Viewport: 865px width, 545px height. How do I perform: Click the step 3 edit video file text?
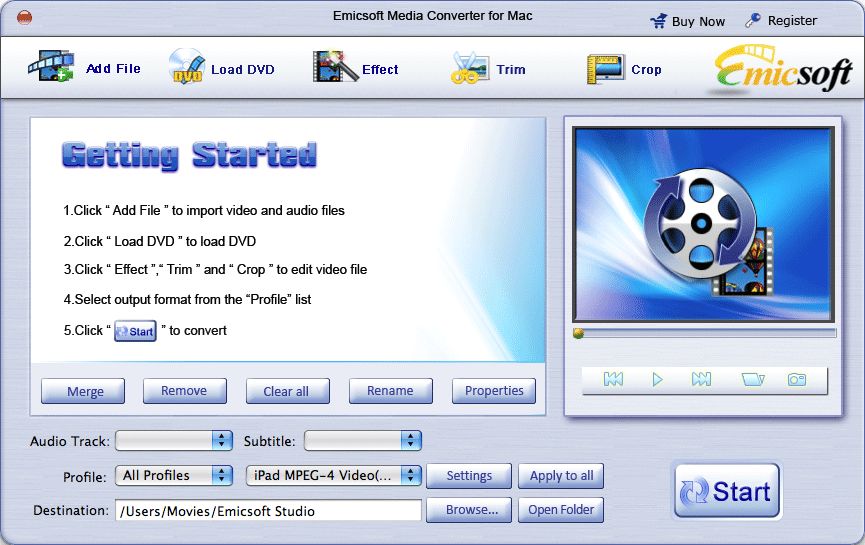click(x=215, y=269)
